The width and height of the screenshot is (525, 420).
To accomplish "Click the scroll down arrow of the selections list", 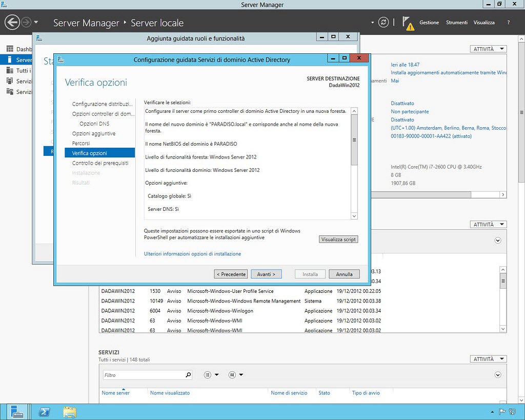I will (x=354, y=216).
